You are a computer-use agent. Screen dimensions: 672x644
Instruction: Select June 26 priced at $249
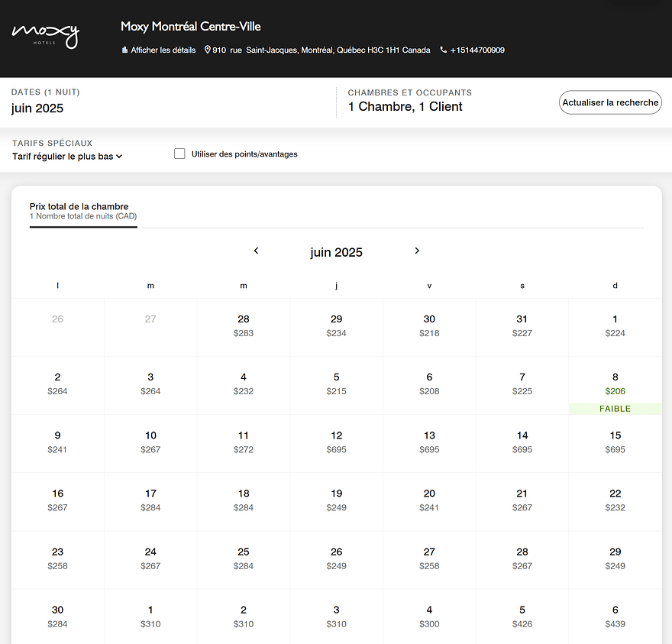click(x=337, y=560)
